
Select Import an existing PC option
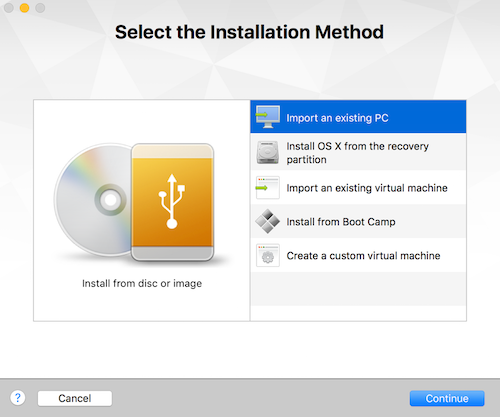pyautogui.click(x=358, y=117)
